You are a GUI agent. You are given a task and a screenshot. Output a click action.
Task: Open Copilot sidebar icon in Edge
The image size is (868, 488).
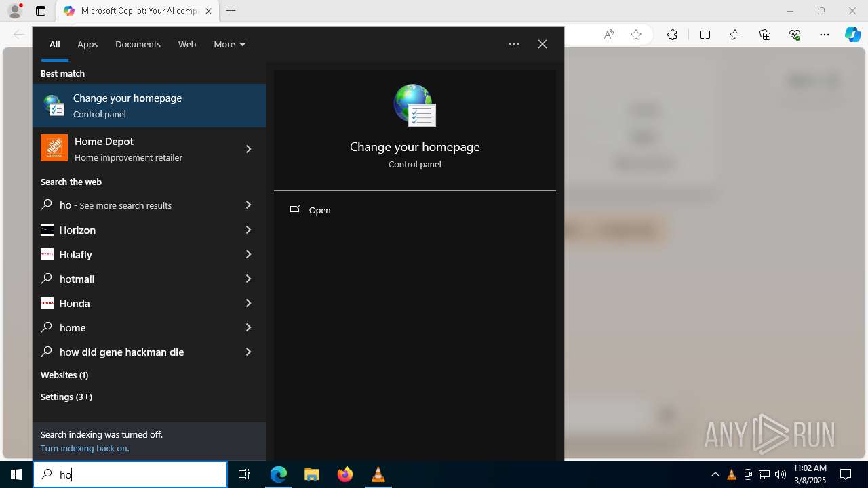coord(852,35)
